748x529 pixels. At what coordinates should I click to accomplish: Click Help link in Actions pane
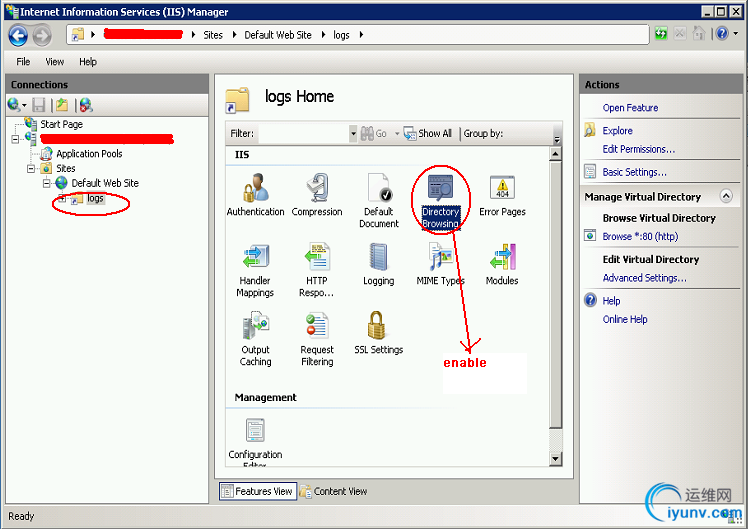click(611, 301)
